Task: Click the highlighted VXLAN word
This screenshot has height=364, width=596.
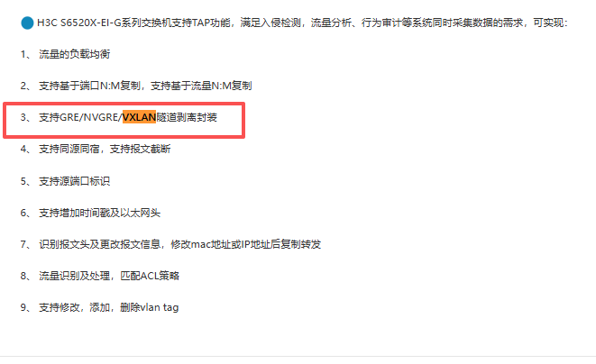Action: pyautogui.click(x=139, y=117)
